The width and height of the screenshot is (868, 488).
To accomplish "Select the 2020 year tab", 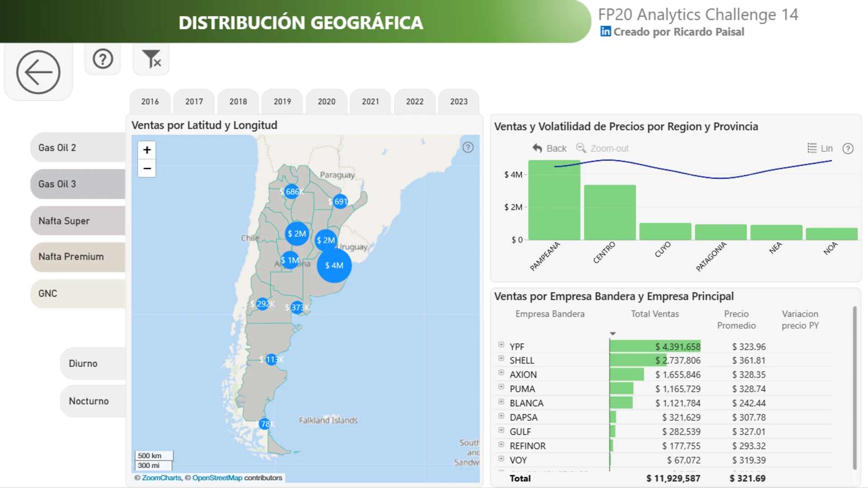I will click(x=326, y=102).
